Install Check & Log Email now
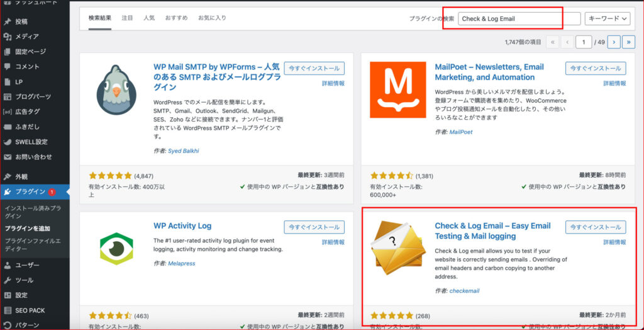Viewport: 644px width, 330px height. [596, 227]
